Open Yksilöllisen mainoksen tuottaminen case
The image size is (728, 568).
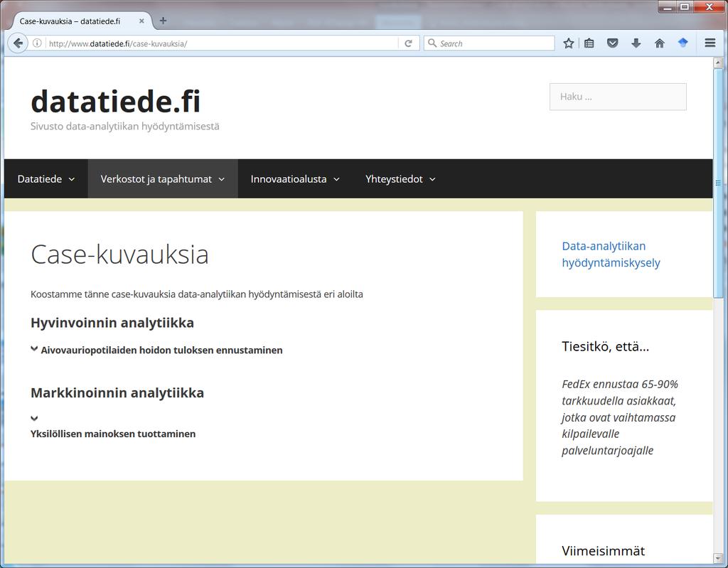[113, 434]
